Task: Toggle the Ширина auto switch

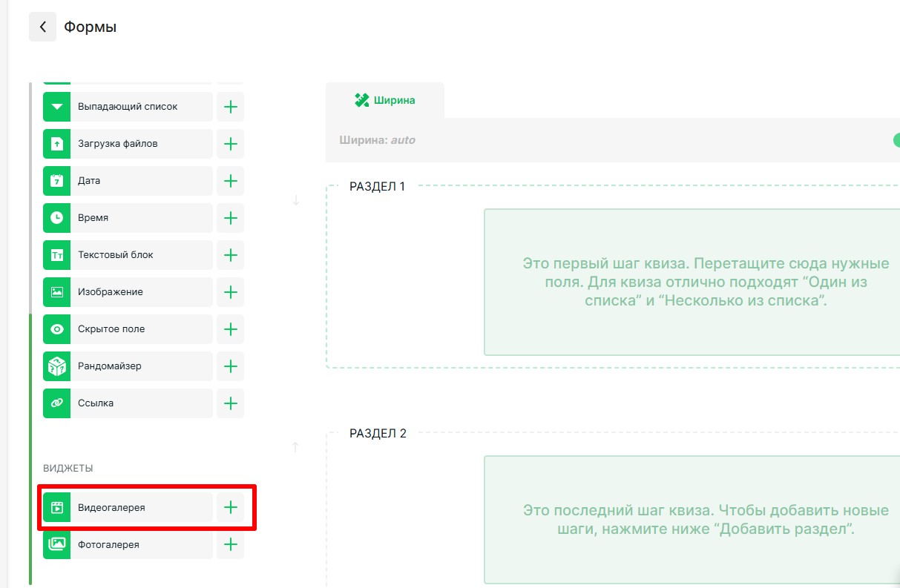Action: 896,139
